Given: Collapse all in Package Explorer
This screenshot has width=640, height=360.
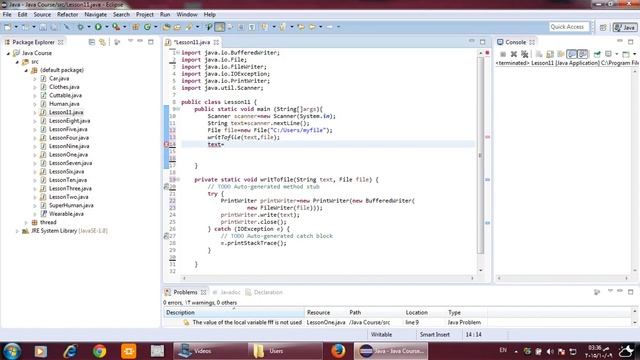Looking at the screenshot, I should [92, 42].
